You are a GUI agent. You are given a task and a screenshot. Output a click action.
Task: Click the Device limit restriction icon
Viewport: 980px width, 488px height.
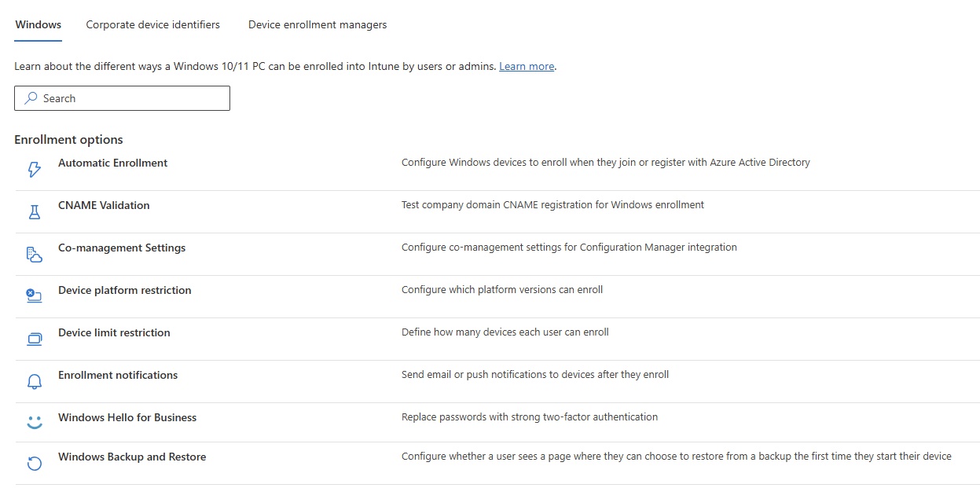34,339
